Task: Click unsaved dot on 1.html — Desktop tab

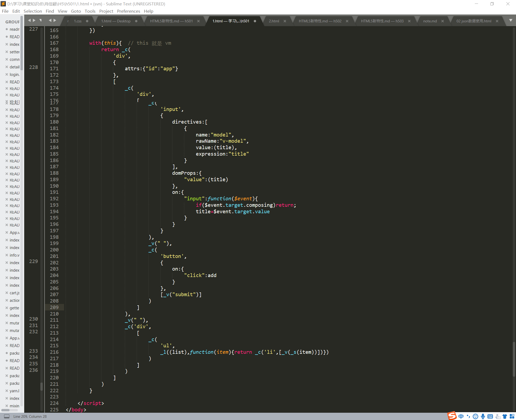Action: pyautogui.click(x=136, y=21)
